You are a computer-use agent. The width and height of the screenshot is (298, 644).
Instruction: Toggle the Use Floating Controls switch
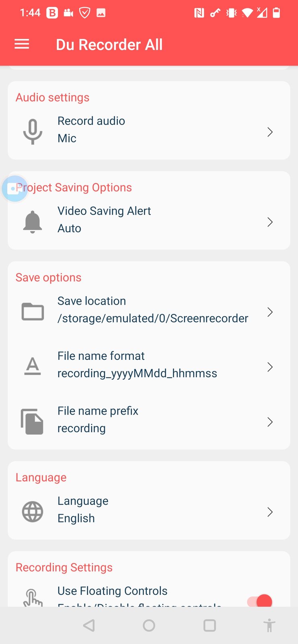pyautogui.click(x=260, y=601)
